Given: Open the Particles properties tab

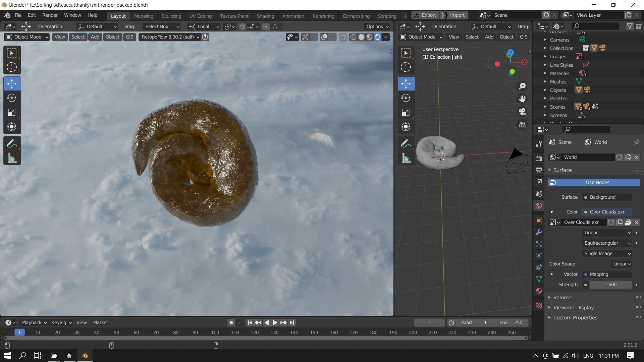Looking at the screenshot, I should 539,244.
